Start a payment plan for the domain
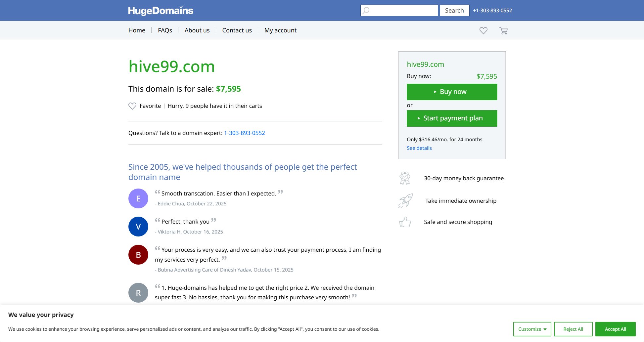The height and width of the screenshot is (342, 644). pyautogui.click(x=452, y=118)
